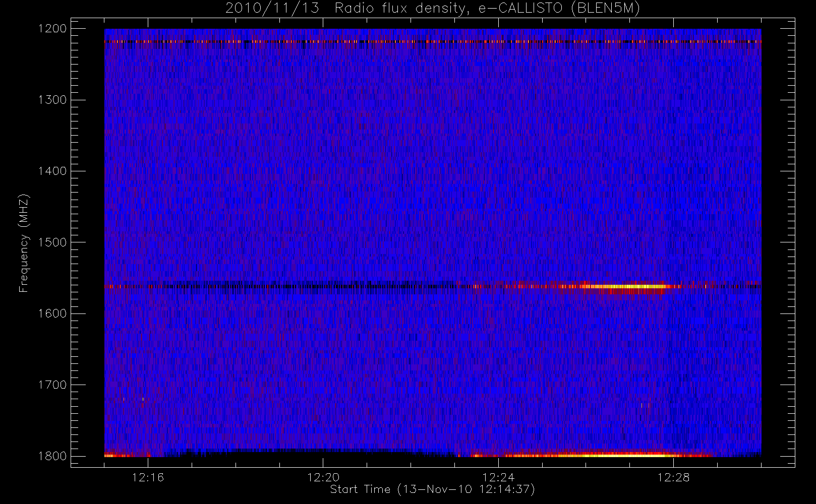
Task: Click the 12:16 time tick label
Action: click(148, 477)
